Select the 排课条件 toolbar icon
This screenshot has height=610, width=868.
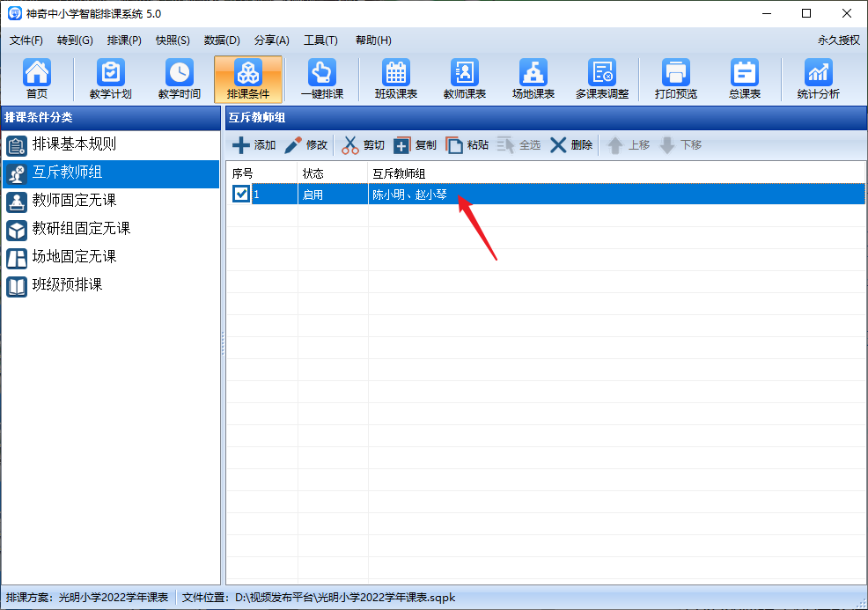(x=248, y=78)
